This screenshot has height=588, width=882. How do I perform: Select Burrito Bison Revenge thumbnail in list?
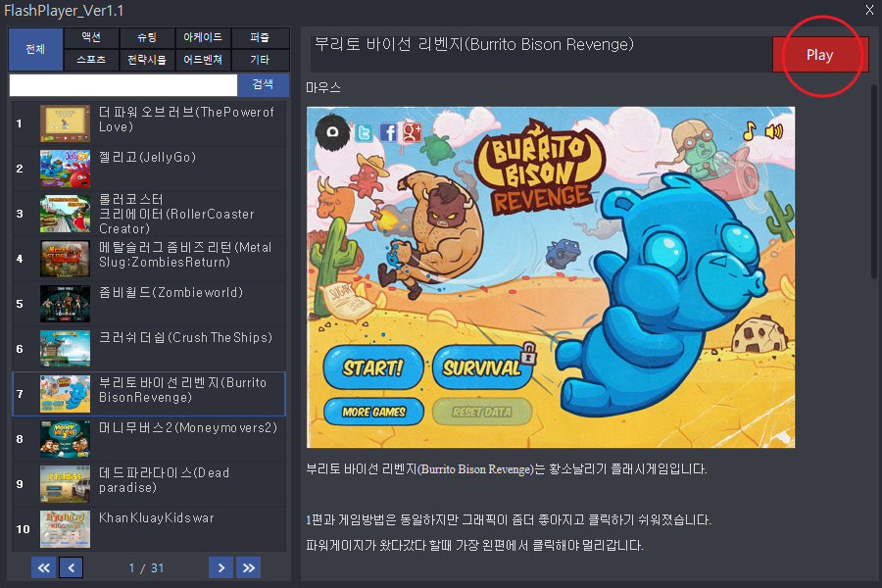click(65, 393)
